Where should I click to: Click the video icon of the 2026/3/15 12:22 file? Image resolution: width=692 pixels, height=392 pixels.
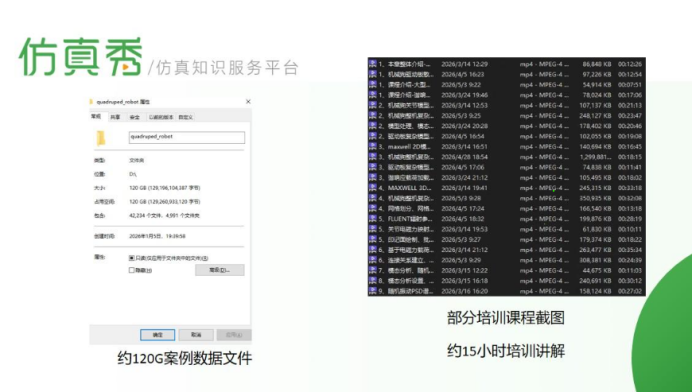coord(373,270)
